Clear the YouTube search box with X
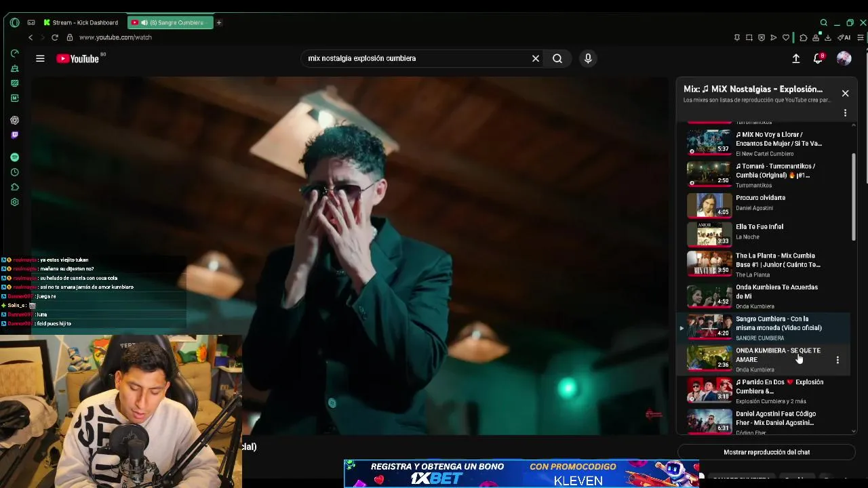The width and height of the screenshot is (868, 488). 536,58
